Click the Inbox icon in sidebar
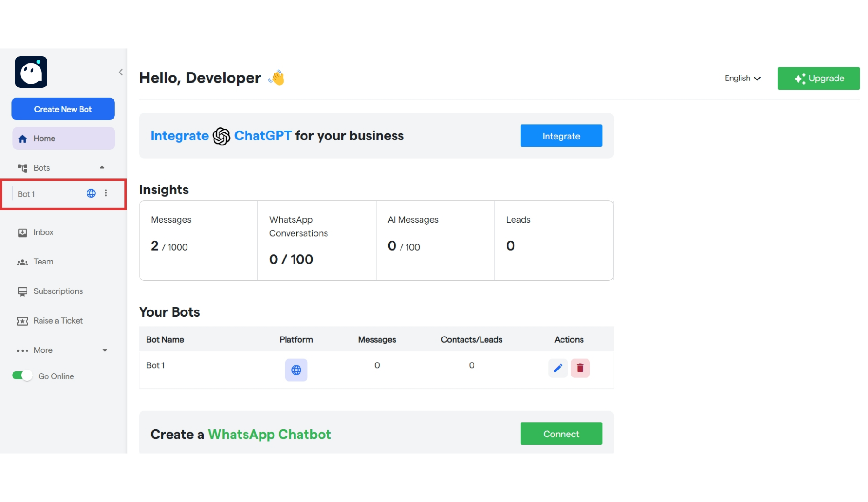Screen dimensions: 868x502 point(22,232)
